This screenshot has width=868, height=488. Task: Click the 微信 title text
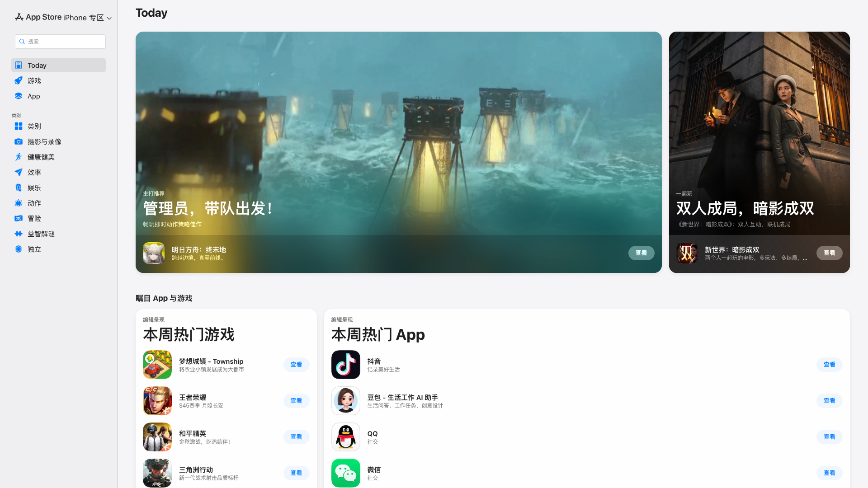374,470
